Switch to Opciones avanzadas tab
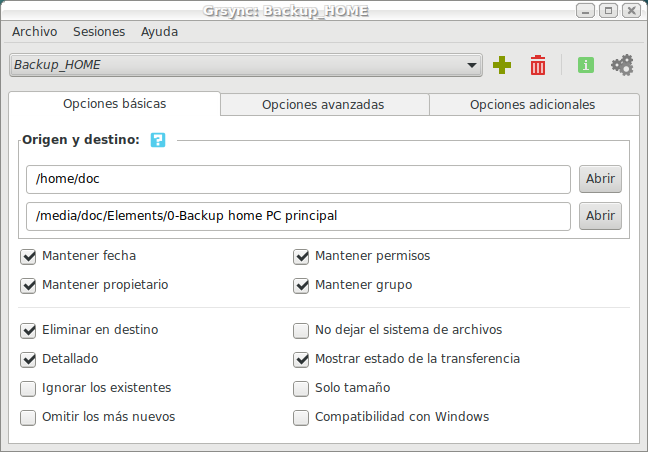Image resolution: width=648 pixels, height=452 pixels. click(x=323, y=104)
